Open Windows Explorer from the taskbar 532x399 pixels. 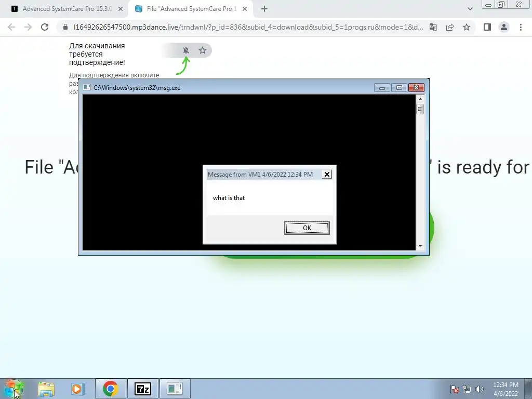[x=46, y=389]
